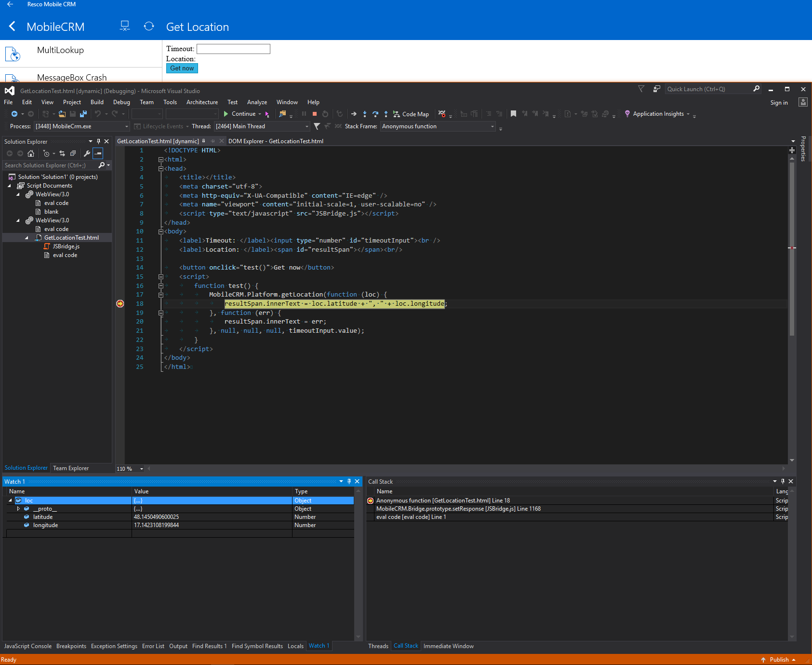Click the Save All toolbar icon
The width and height of the screenshot is (812, 665).
(83, 114)
